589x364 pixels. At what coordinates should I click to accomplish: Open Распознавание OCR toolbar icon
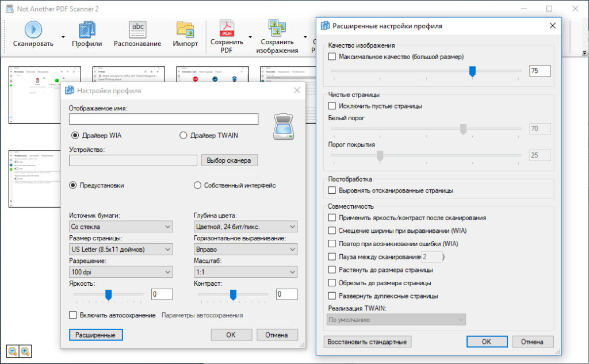coord(137,29)
